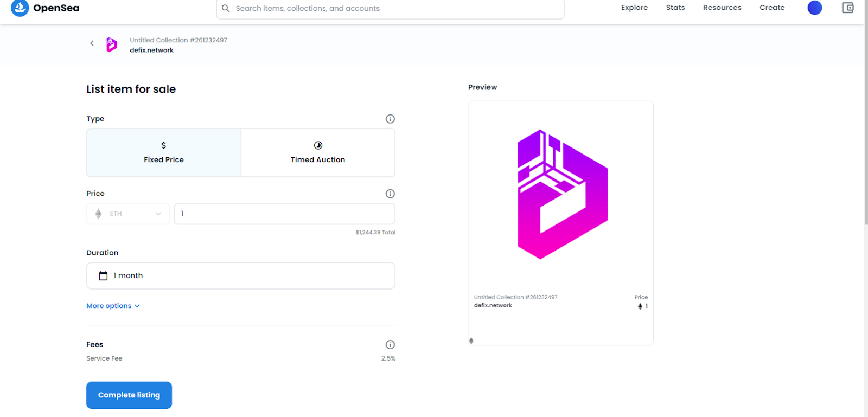868x417 pixels.
Task: Click the Ethereum icon in currency selector
Action: coord(98,214)
